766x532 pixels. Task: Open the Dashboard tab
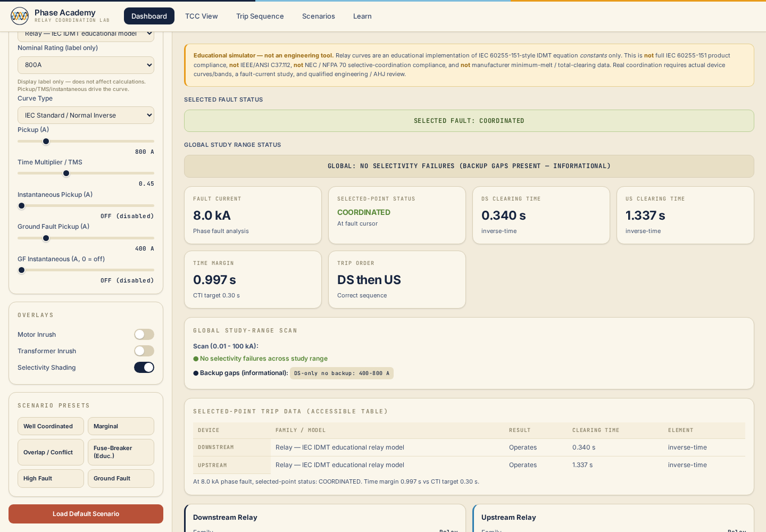[149, 16]
